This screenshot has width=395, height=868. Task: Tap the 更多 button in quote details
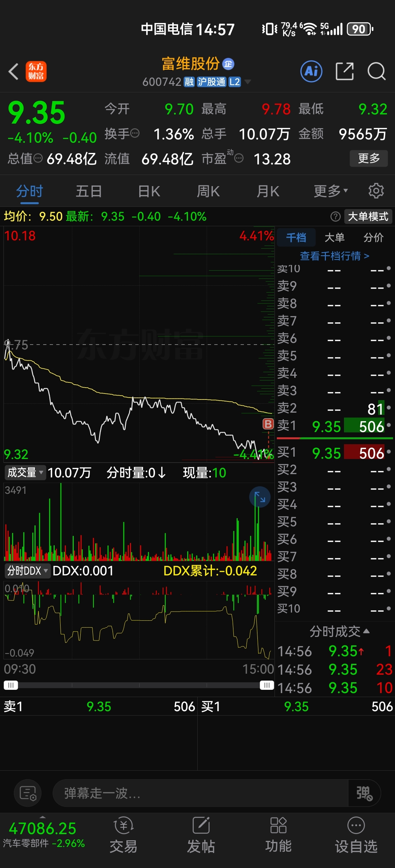pyautogui.click(x=368, y=158)
